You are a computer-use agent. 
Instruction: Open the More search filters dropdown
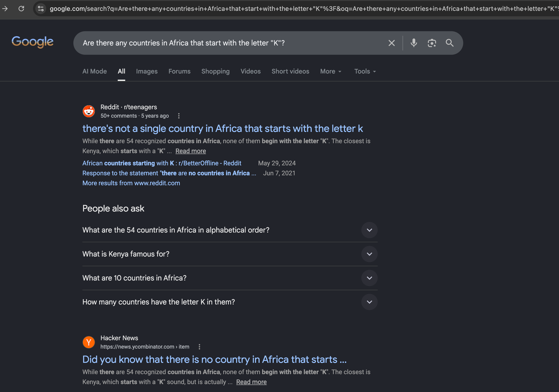click(x=331, y=71)
